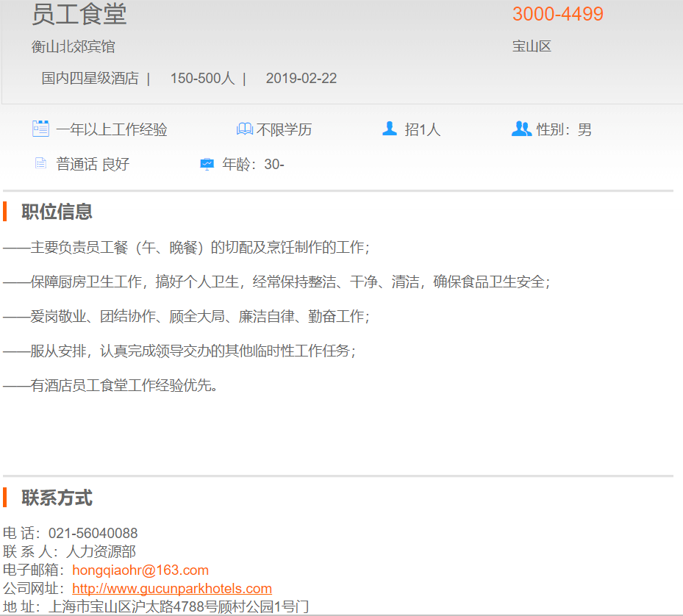Click the 职位信息 section heading
The height and width of the screenshot is (616, 683).
pos(57,212)
